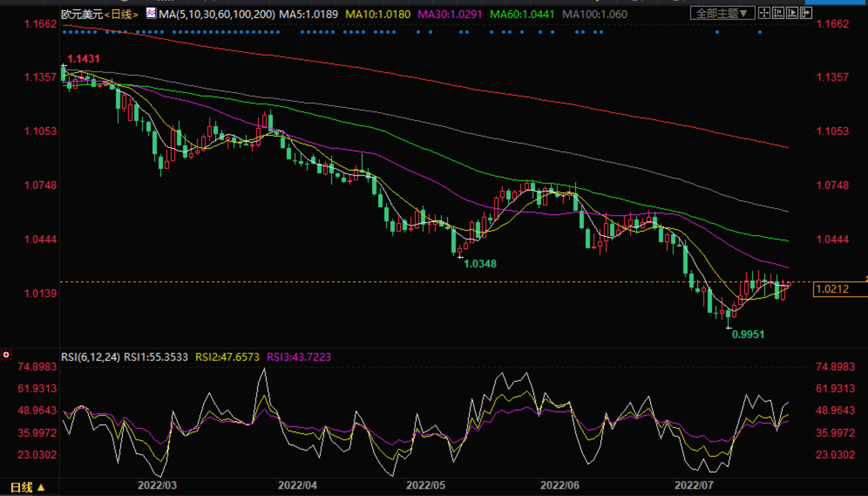Select the RSI(6,12,24) indicator label

coord(91,357)
